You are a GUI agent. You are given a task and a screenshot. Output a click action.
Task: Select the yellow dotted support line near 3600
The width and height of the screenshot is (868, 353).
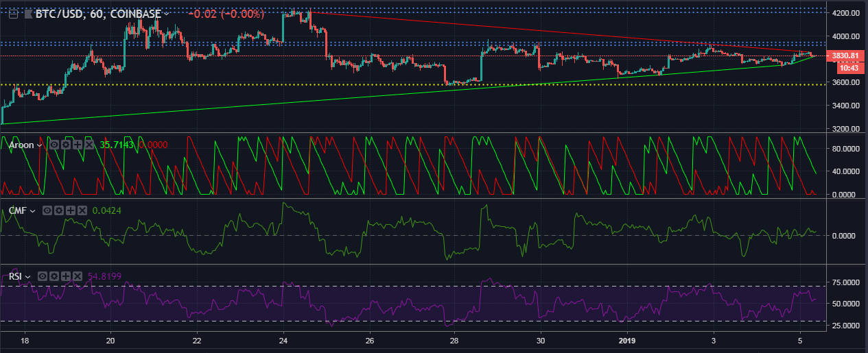click(x=206, y=85)
